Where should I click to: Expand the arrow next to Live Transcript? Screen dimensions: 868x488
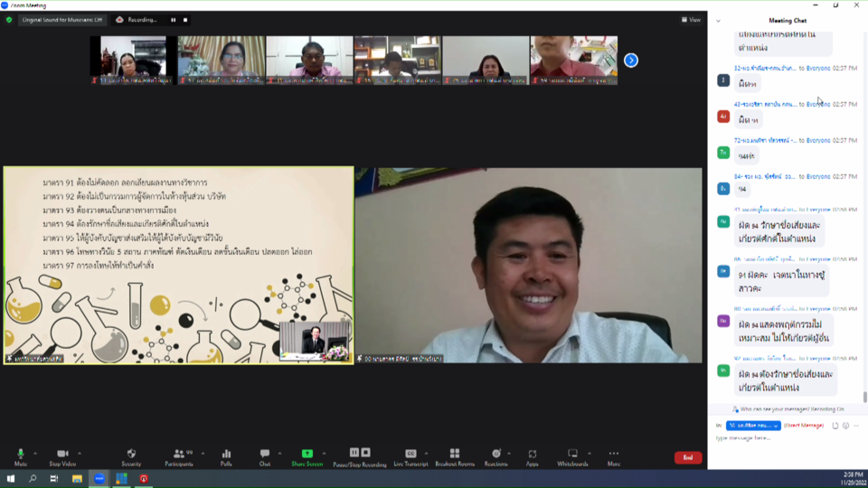click(x=426, y=454)
